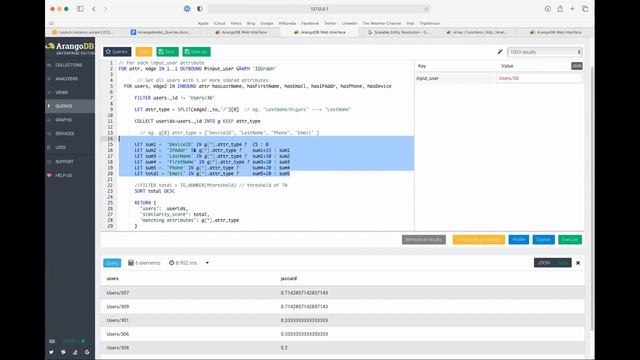This screenshot has width=640, height=360.
Task: Select the Users/308 result cell
Action: (118, 348)
